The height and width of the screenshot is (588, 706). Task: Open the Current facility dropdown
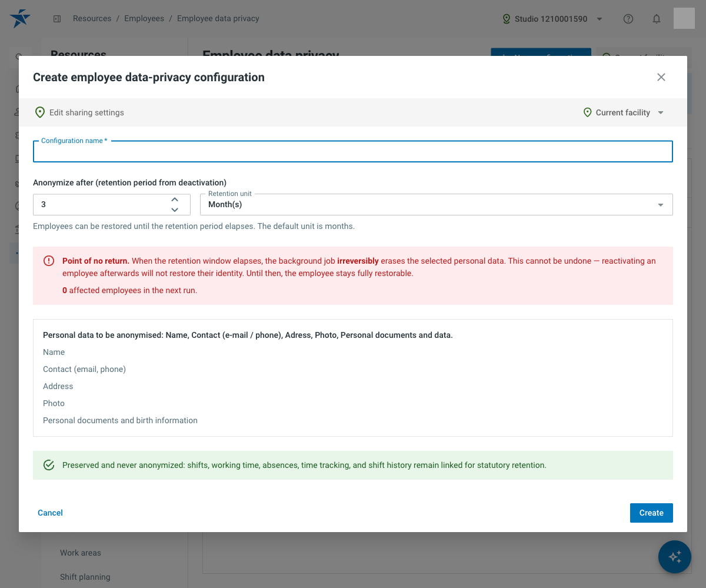tap(624, 112)
